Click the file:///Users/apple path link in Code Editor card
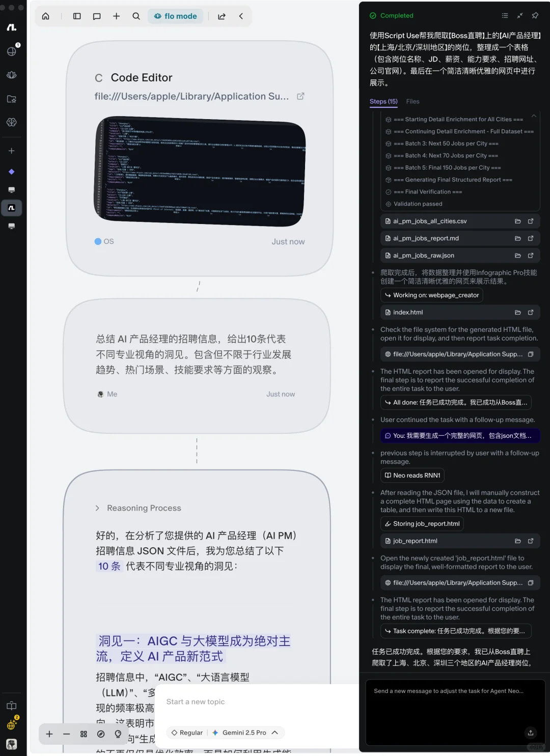 (x=191, y=96)
